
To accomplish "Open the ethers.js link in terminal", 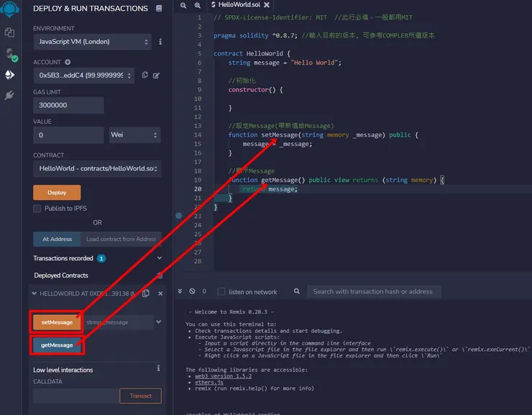I will coord(209,382).
